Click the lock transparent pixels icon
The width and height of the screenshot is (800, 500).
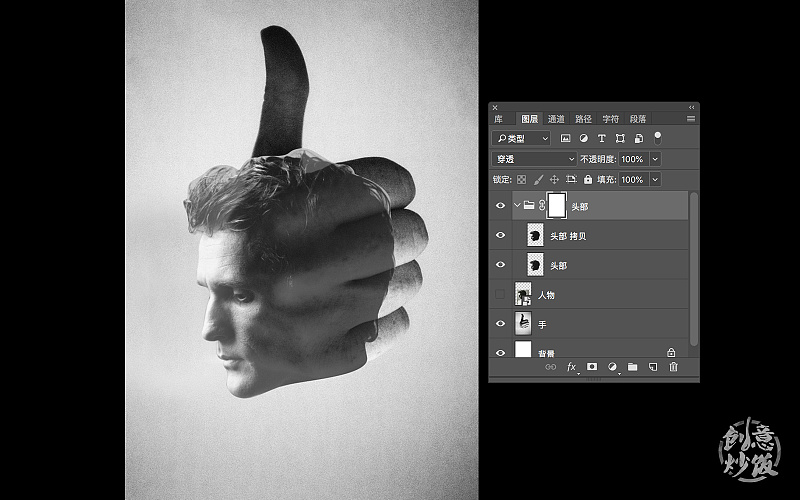point(521,180)
